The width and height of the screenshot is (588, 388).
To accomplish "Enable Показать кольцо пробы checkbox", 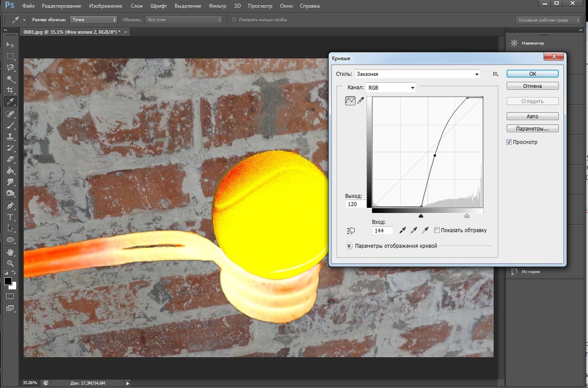I will 234,20.
